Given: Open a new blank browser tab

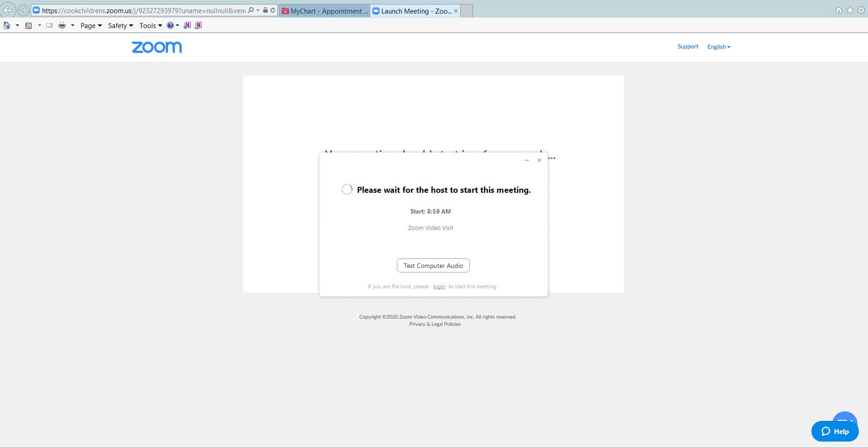Looking at the screenshot, I should [x=467, y=11].
